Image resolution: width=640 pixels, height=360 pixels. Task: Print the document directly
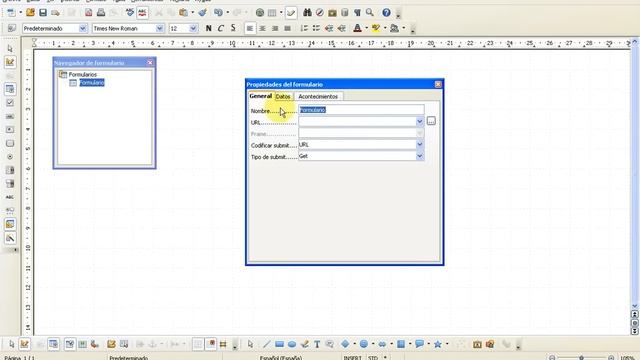(101, 13)
